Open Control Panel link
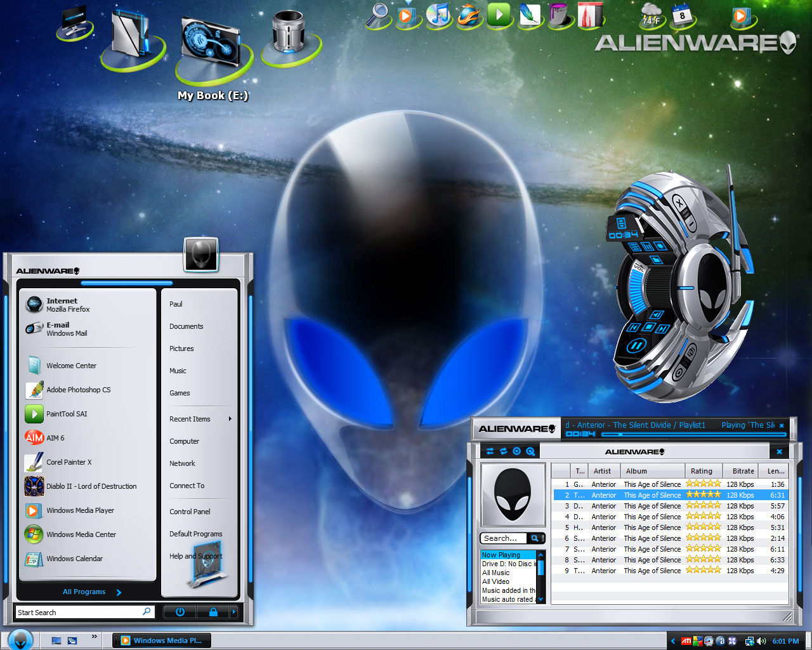This screenshot has height=650, width=812. tap(190, 512)
